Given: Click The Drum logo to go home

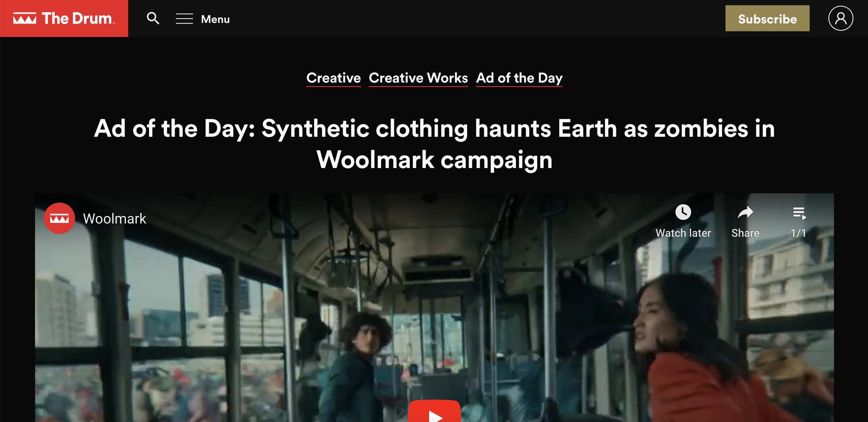Looking at the screenshot, I should [64, 18].
